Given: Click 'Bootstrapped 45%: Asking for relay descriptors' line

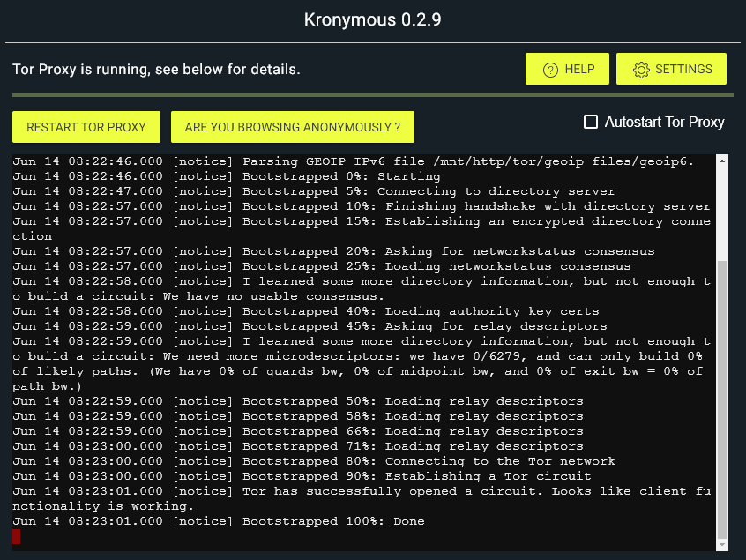Looking at the screenshot, I should (310, 326).
